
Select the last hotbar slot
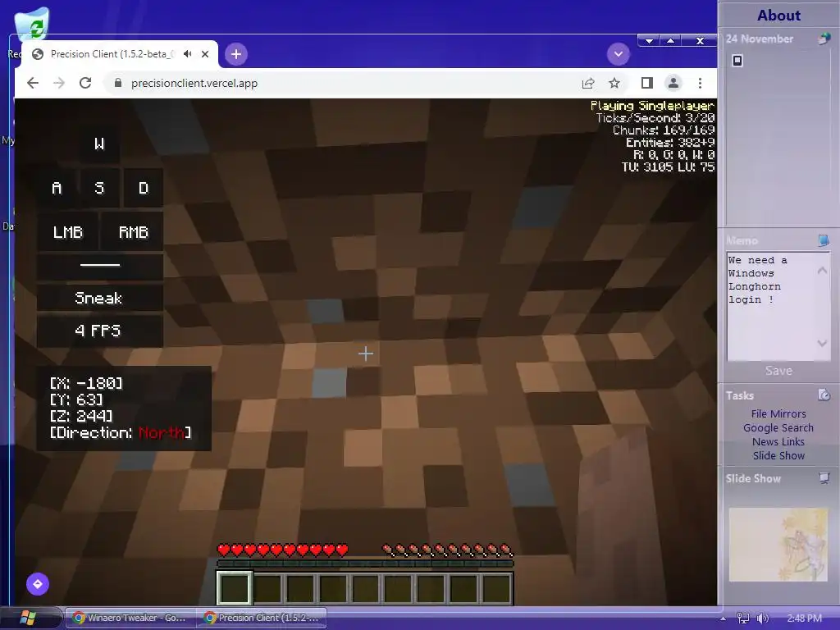[496, 587]
